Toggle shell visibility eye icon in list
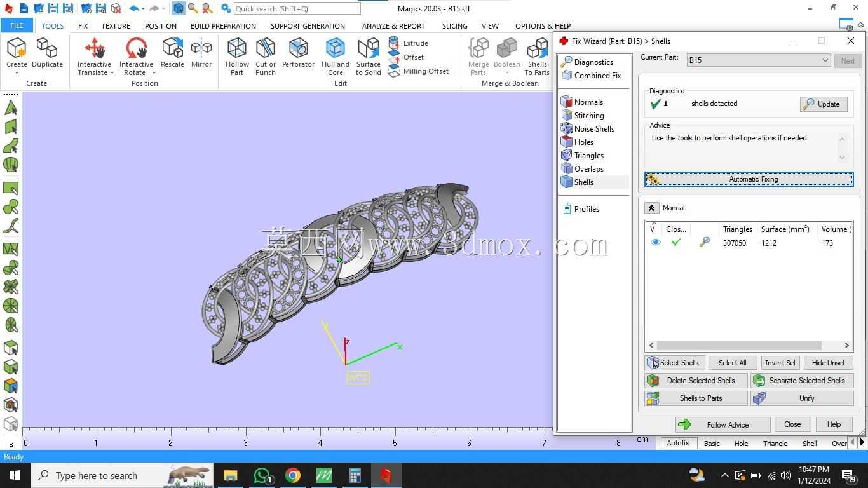Image resolution: width=868 pixels, height=488 pixels. pos(655,243)
